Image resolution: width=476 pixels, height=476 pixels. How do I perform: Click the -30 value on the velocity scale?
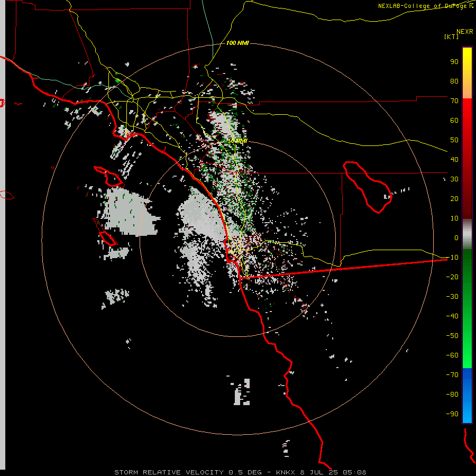(452, 297)
